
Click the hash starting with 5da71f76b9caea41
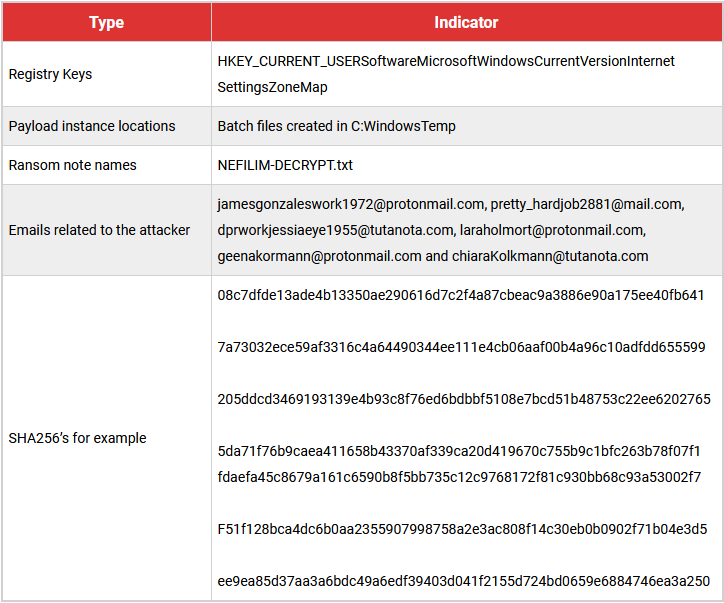459,451
